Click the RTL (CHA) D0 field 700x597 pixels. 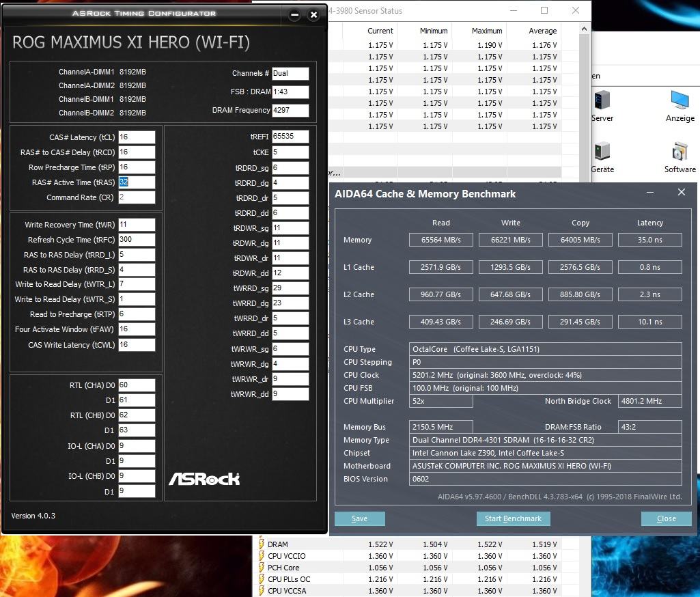tap(137, 385)
